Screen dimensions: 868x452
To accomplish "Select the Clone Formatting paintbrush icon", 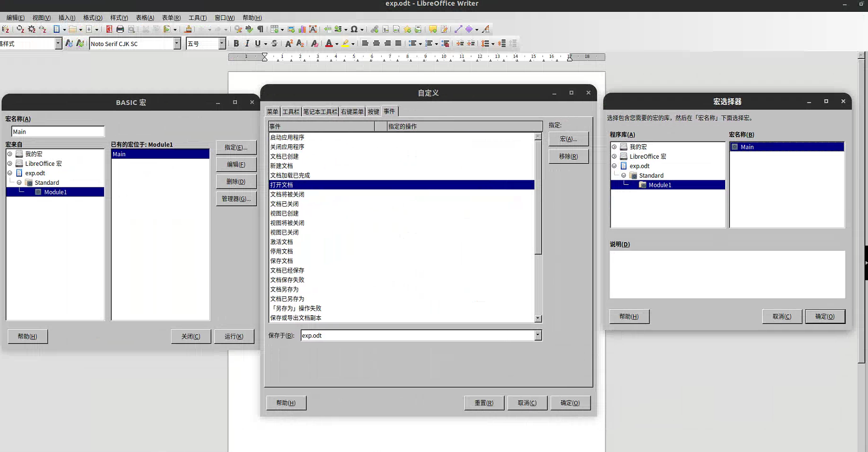I will (188, 29).
